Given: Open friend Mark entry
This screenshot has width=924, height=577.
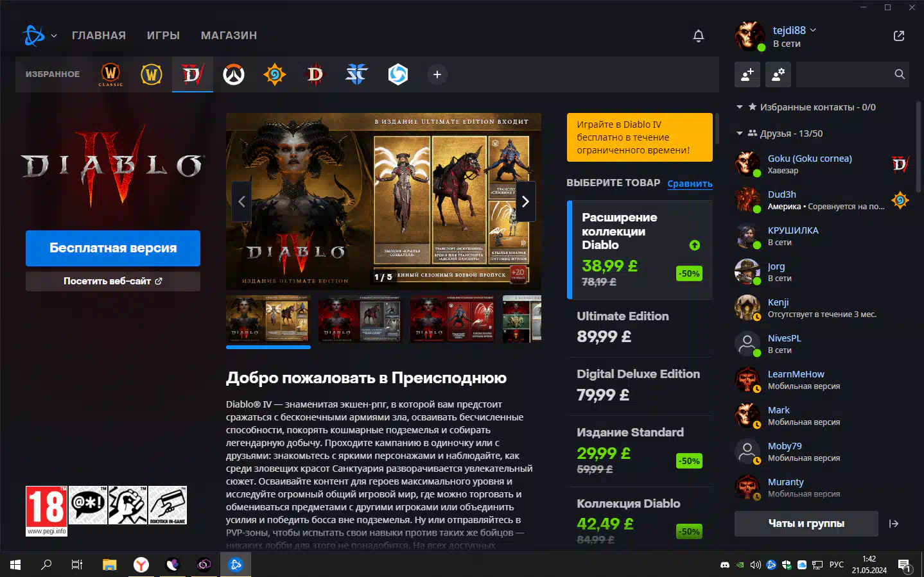Looking at the screenshot, I should [823, 416].
